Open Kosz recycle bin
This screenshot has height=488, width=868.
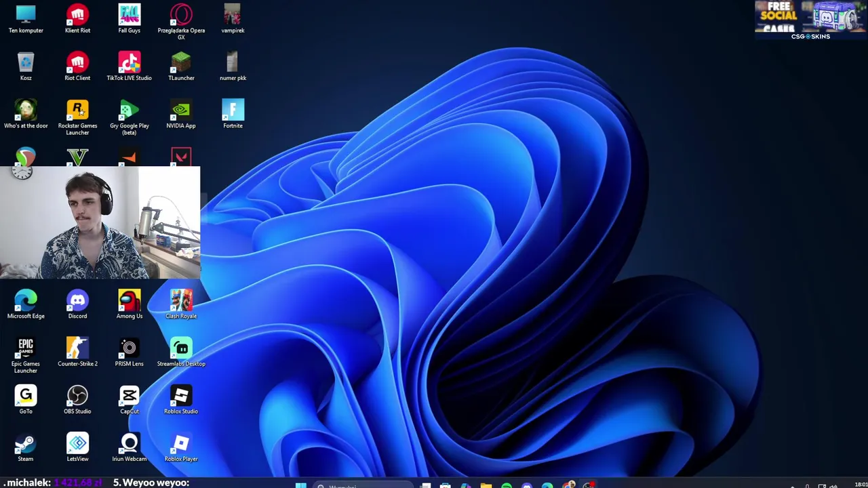26,66
